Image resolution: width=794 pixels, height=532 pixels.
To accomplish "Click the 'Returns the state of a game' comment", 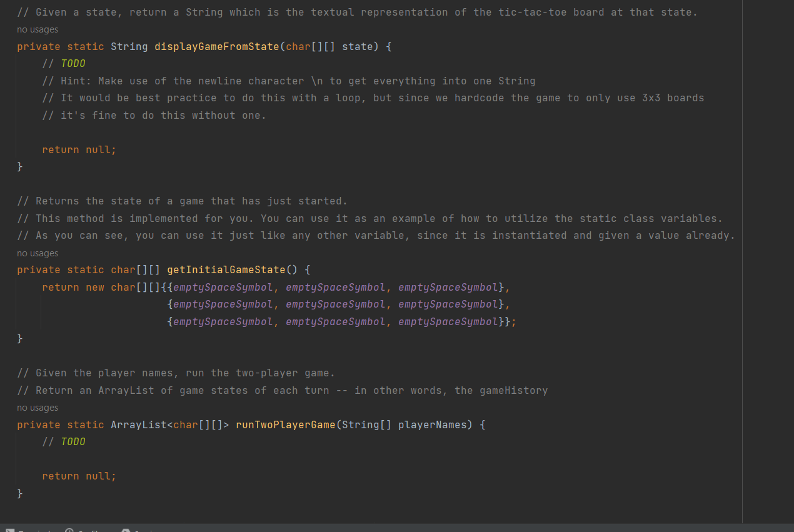I will [182, 201].
